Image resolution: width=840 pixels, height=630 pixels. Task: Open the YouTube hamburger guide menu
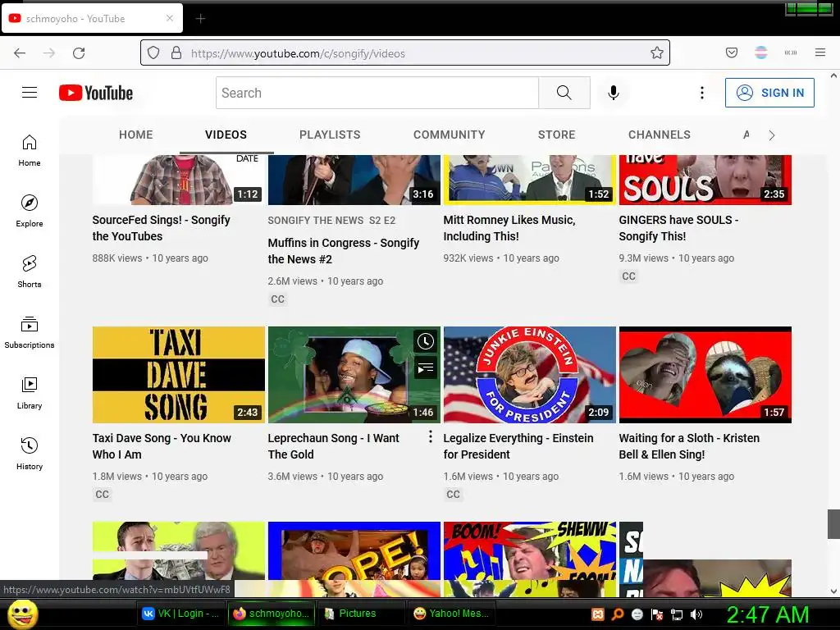pos(30,93)
